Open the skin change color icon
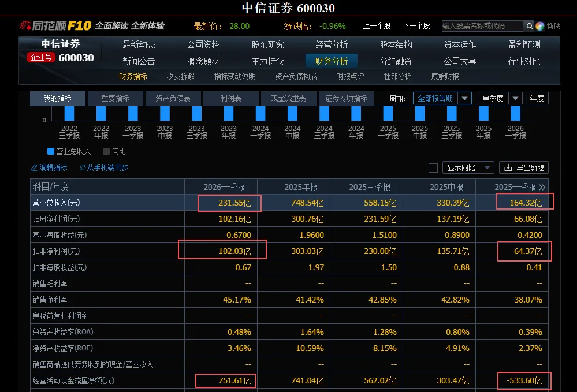577x392 pixels. click(x=540, y=26)
